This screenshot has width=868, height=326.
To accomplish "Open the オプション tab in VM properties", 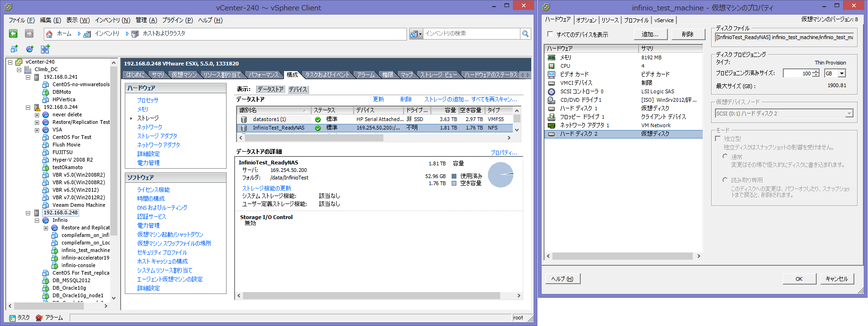I will click(x=586, y=20).
